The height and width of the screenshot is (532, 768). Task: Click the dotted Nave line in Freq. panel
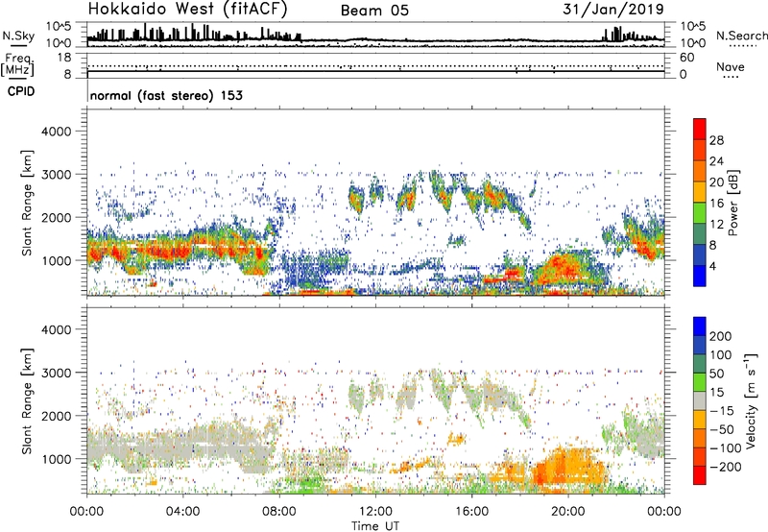[x=375, y=65]
